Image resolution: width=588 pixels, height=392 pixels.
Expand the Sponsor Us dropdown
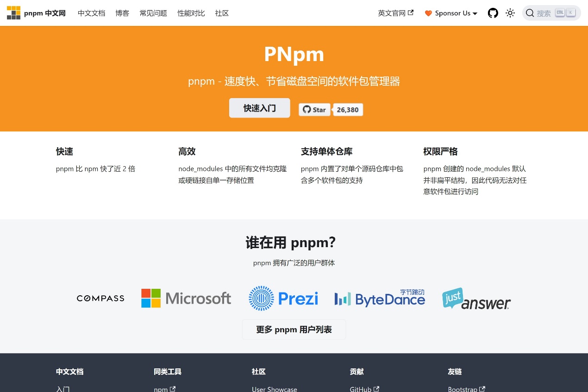pos(451,13)
